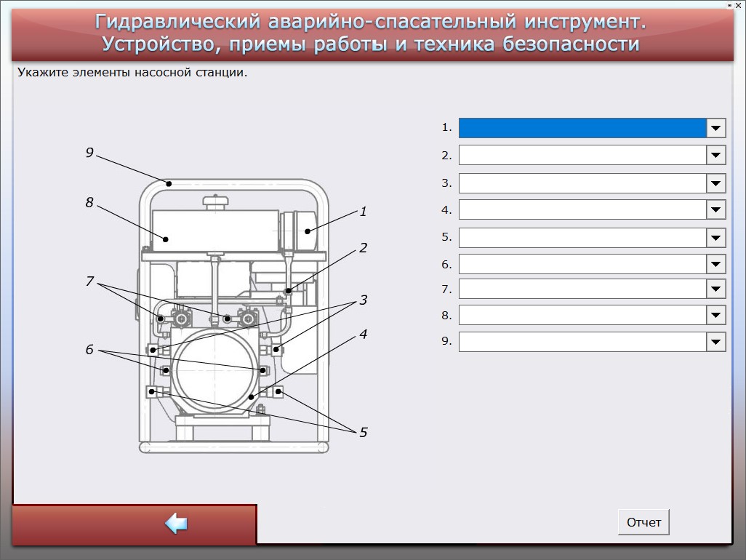Click the red title header banner
Screen dimensions: 746x560
click(x=372, y=33)
